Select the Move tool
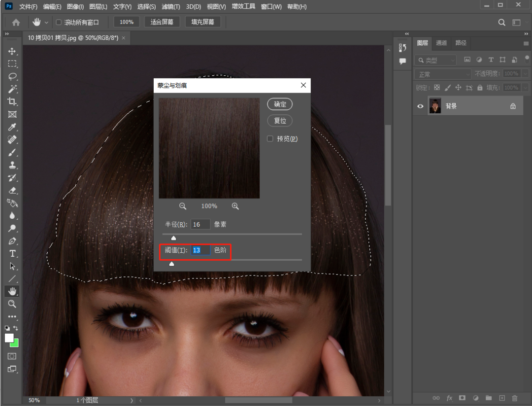Viewport: 532px width, 406px height. point(12,51)
